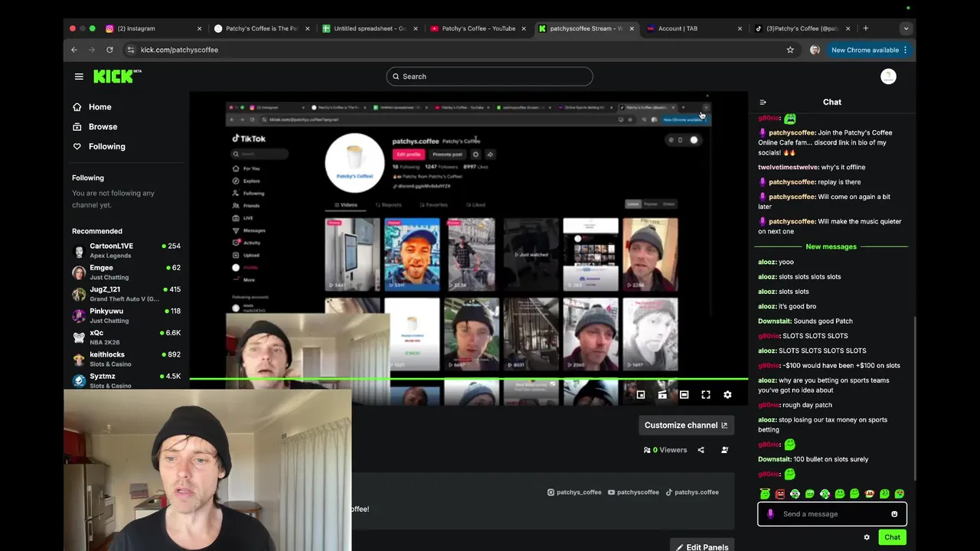
Task: Open JugZ_121 recommended channel
Action: (x=126, y=294)
